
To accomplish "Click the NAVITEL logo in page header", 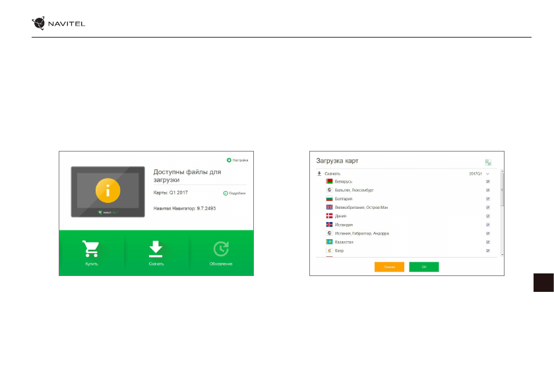I will (59, 24).
